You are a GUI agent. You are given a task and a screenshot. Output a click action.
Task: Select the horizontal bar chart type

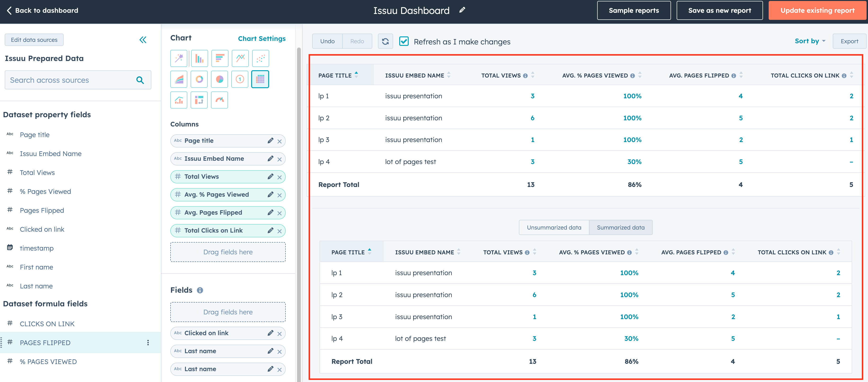(x=220, y=59)
